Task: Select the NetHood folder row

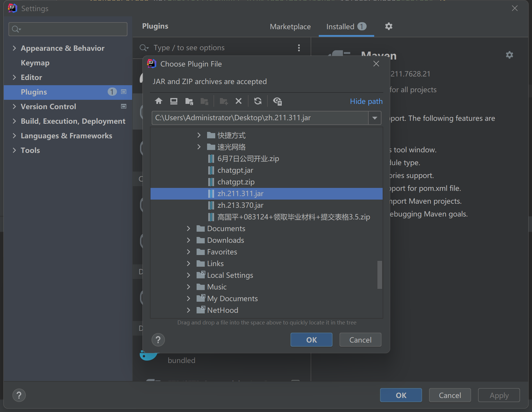Action: point(266,310)
